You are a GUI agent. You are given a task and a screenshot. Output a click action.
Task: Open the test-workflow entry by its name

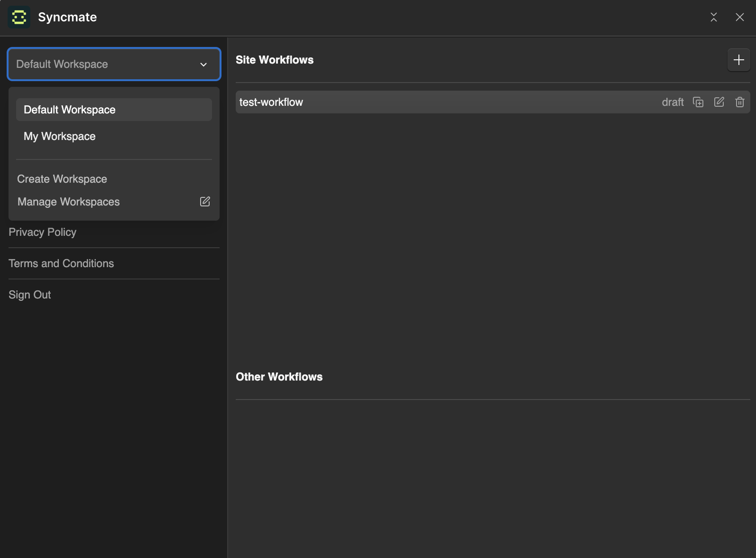[271, 102]
